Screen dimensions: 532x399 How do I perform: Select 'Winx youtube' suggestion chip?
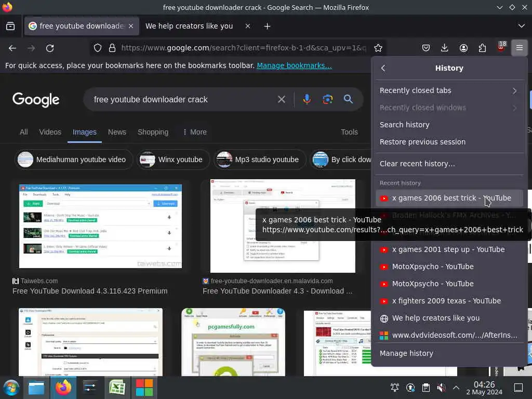pyautogui.click(x=174, y=159)
